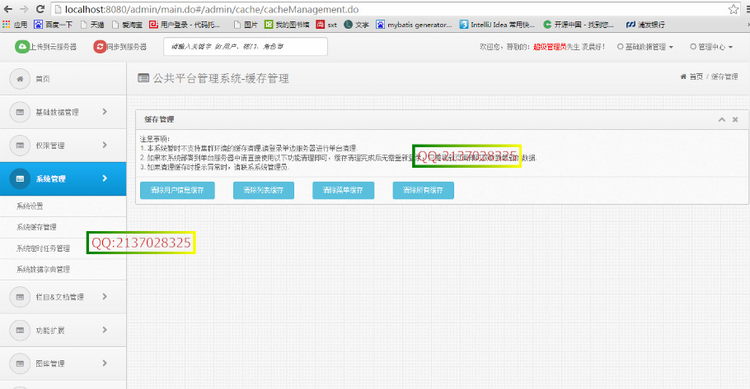The image size is (750, 389).
Task: Click the page title list icon
Action: click(143, 78)
